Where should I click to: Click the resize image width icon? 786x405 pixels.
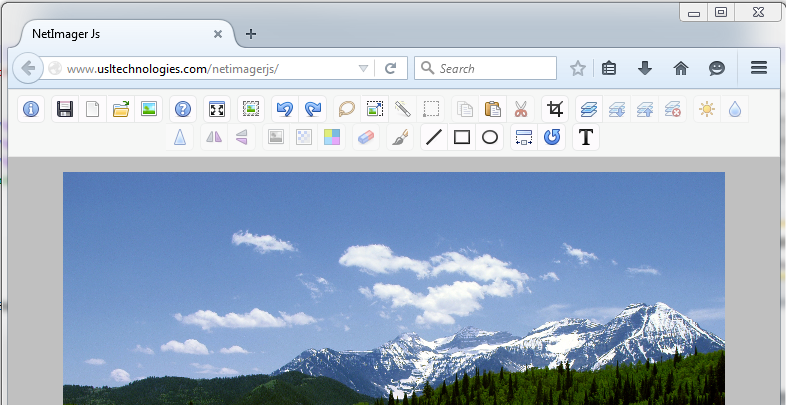[x=524, y=137]
